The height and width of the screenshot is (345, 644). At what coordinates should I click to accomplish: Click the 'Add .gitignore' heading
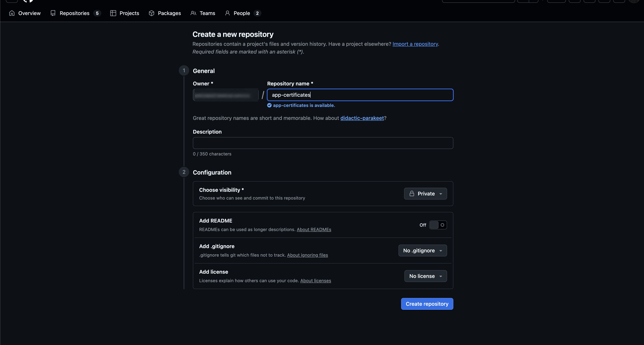pos(217,246)
